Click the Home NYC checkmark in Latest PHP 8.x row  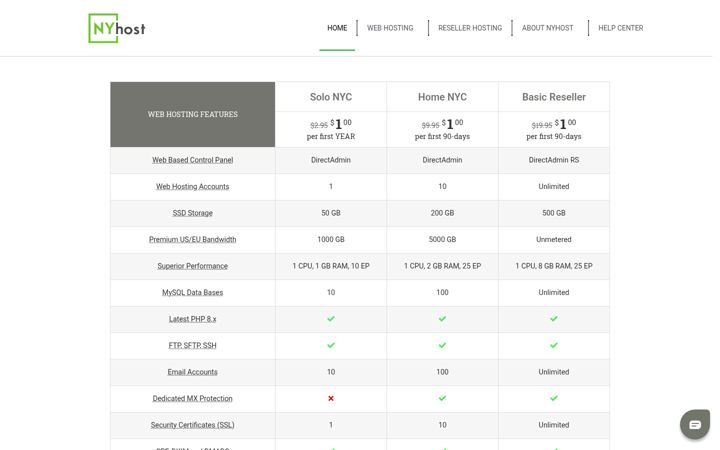pos(442,319)
